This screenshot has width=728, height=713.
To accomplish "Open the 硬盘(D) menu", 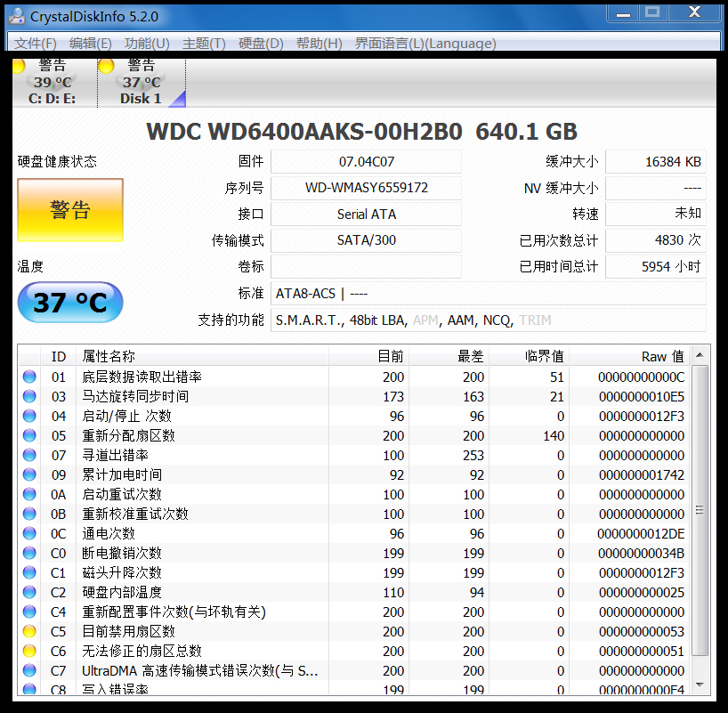I will click(261, 44).
